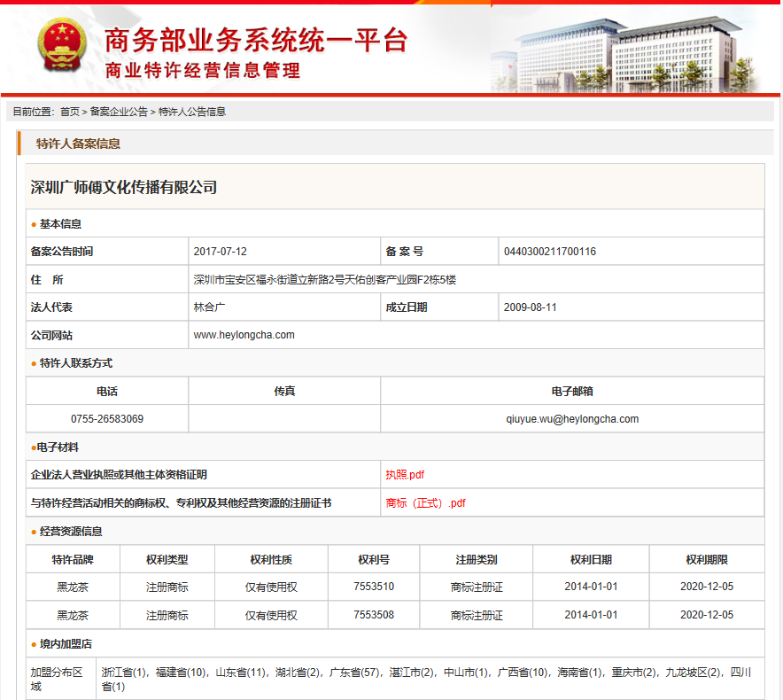Click the 电子材料 section label
Screen dimensions: 783x700
pyautogui.click(x=58, y=447)
